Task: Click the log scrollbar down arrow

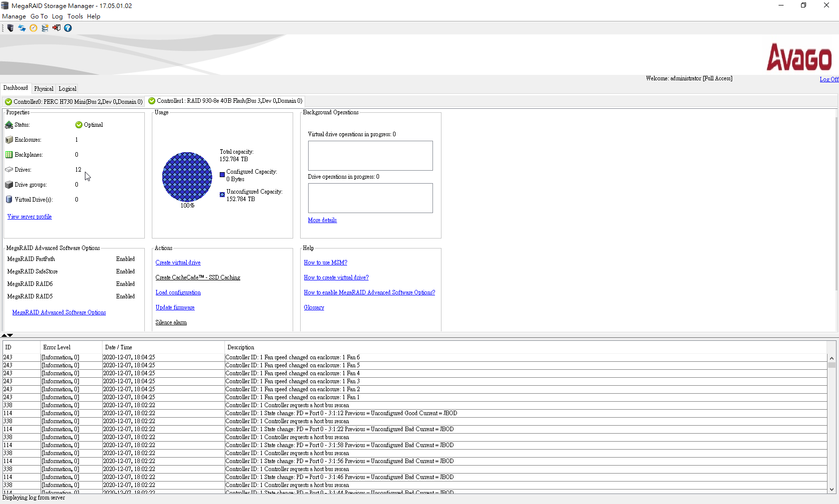Action: [832, 490]
